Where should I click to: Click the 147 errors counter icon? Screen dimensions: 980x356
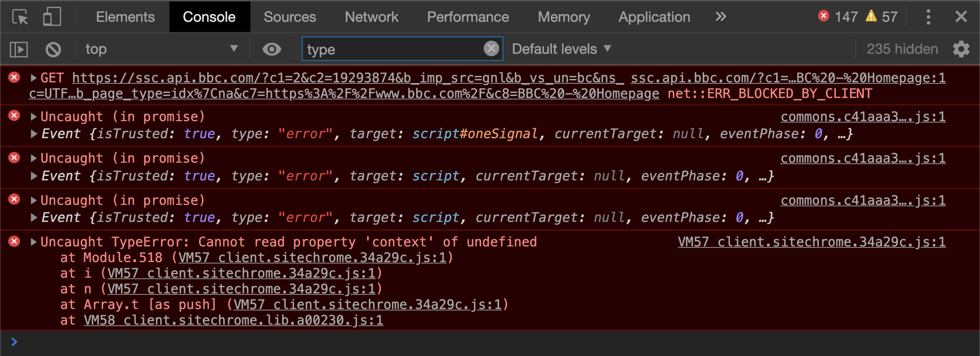point(824,16)
